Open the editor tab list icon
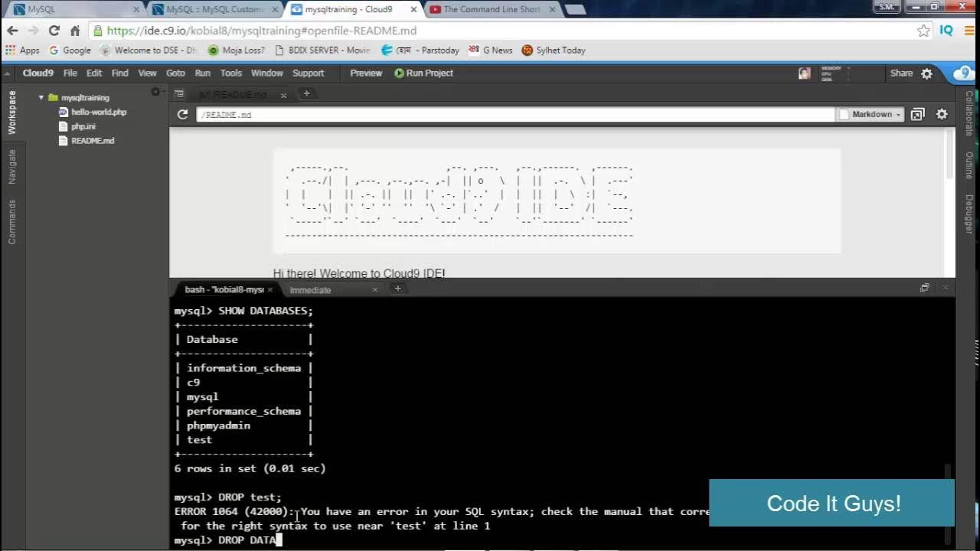 point(179,93)
